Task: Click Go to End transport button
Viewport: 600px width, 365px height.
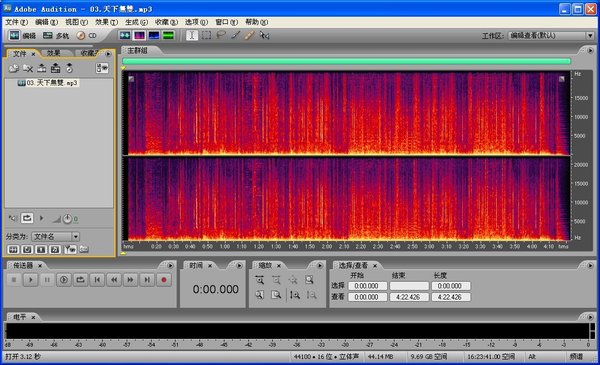Action: 147,280
